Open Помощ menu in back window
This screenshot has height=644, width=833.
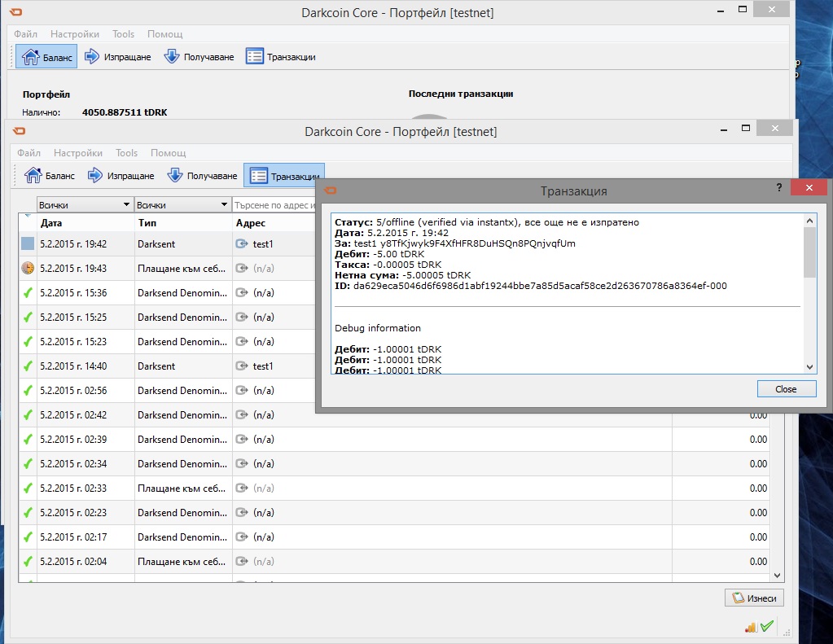164,34
